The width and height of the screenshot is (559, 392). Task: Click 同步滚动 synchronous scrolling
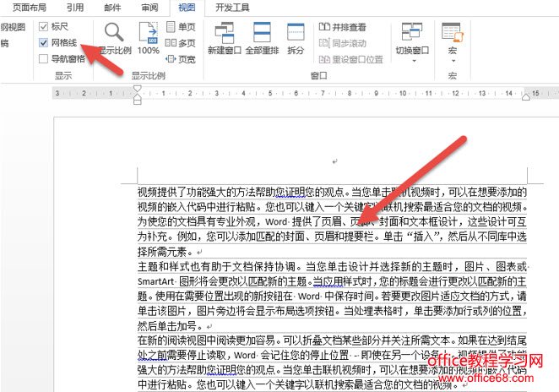pyautogui.click(x=342, y=43)
